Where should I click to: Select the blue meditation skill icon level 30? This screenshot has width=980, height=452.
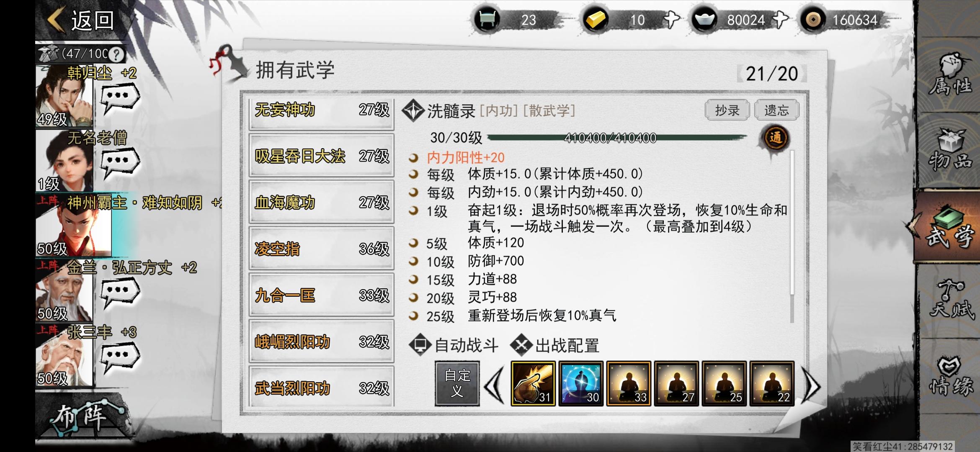click(581, 383)
